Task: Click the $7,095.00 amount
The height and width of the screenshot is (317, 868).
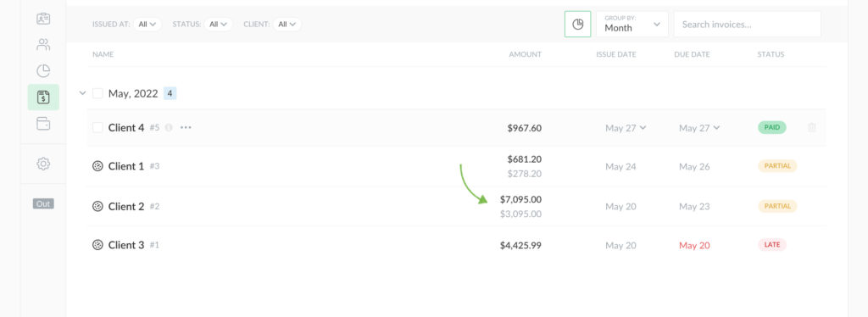Action: (520, 199)
